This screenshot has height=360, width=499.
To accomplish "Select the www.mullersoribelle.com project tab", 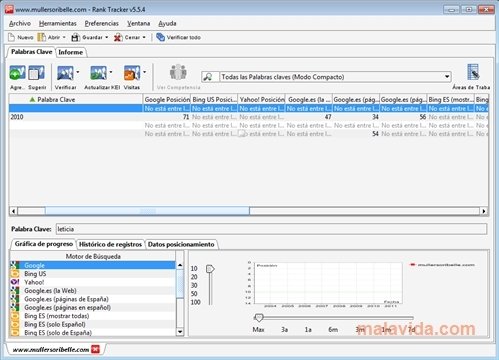I will pos(51,349).
